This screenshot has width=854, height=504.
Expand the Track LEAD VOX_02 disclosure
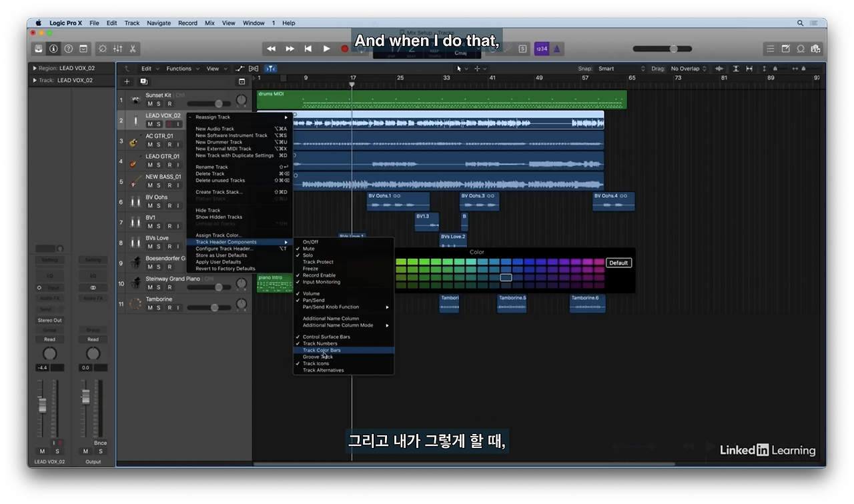(35, 80)
